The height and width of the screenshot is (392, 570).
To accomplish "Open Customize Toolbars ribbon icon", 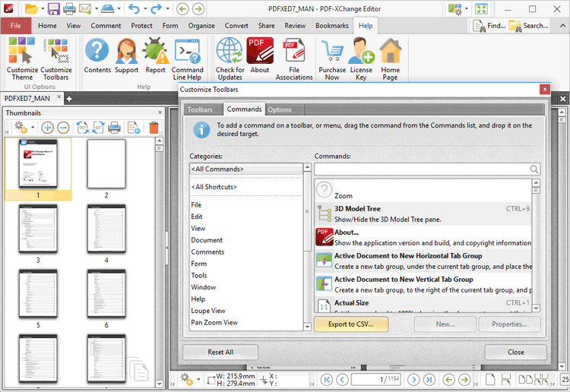I will point(56,58).
